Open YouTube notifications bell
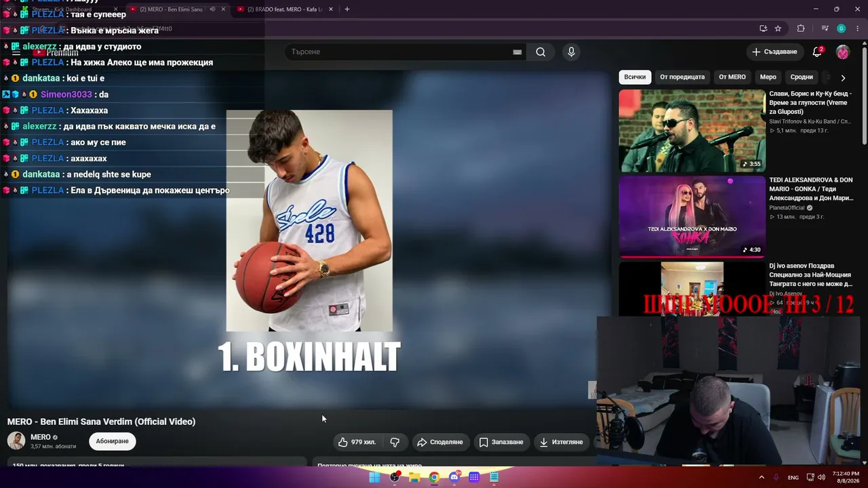Viewport: 868px width, 488px height. (817, 52)
